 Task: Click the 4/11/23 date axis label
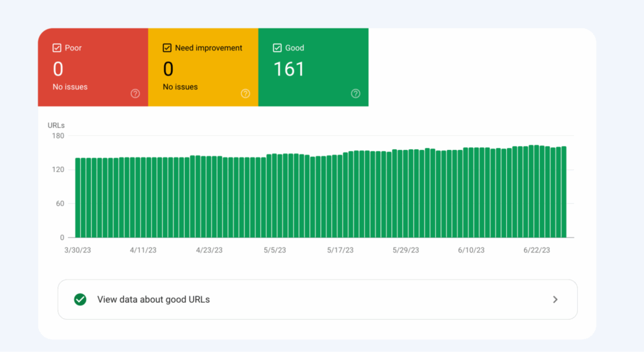(x=143, y=250)
